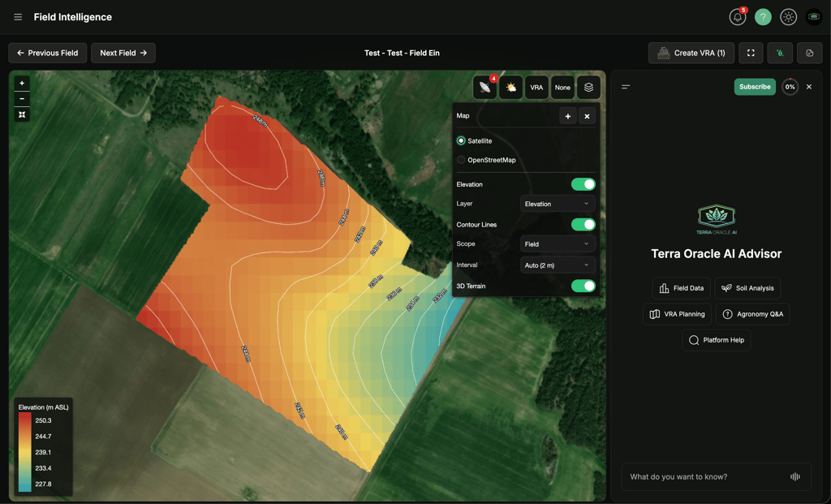
Task: Click the elevation legend color gradient bar
Action: [x=25, y=452]
